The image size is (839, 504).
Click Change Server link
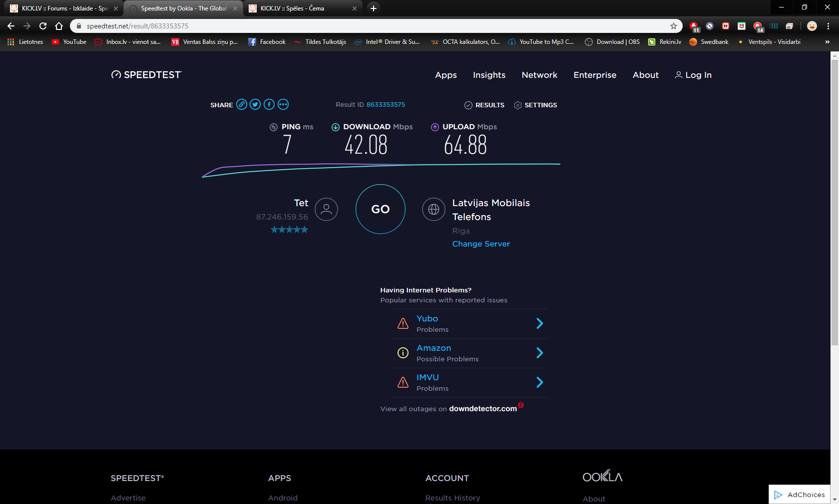pyautogui.click(x=481, y=244)
